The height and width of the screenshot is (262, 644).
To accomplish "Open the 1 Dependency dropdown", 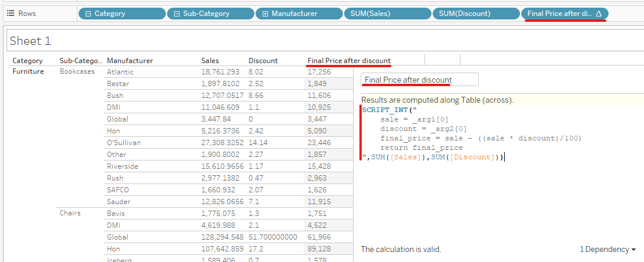I will 607,250.
